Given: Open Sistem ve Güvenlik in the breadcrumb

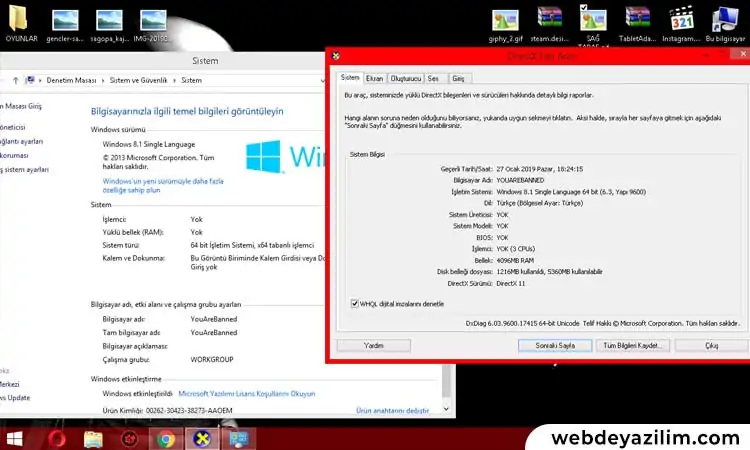Looking at the screenshot, I should (x=138, y=80).
